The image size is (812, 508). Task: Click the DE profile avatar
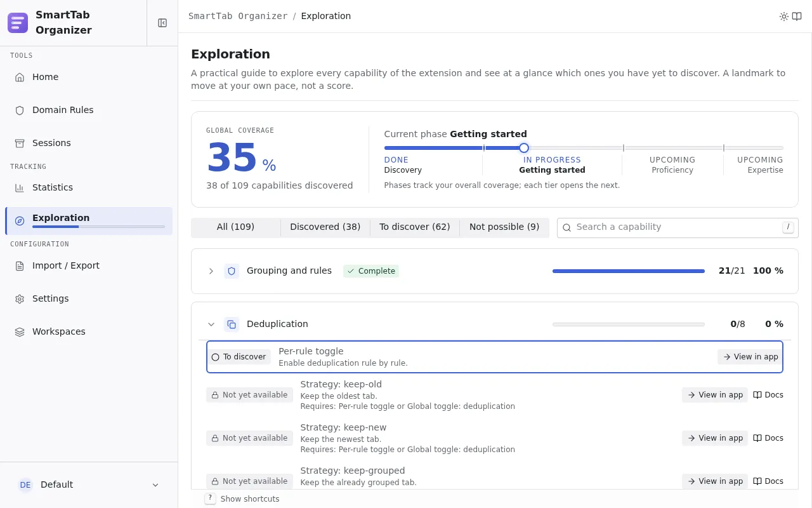[x=25, y=485]
